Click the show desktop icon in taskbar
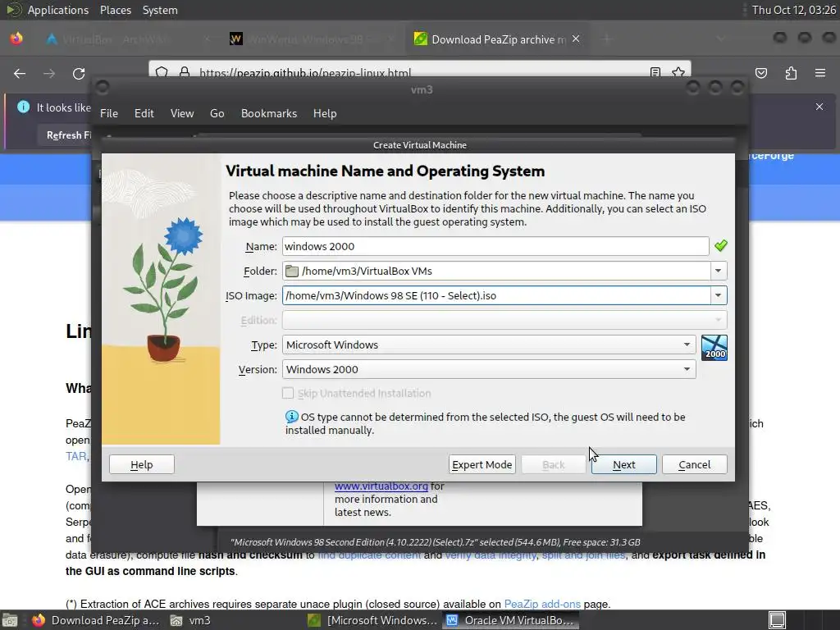Screen dimensions: 840x630 pyautogui.click(x=10, y=620)
